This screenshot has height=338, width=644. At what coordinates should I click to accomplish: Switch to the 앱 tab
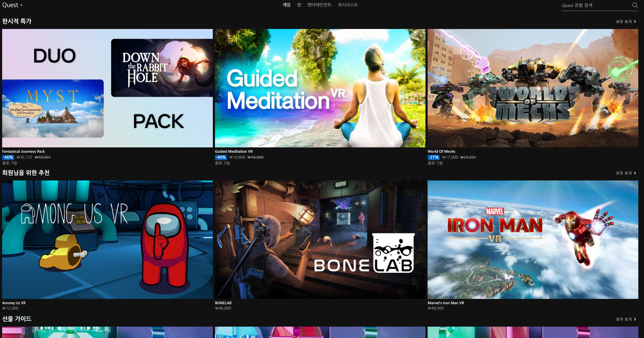click(x=299, y=5)
